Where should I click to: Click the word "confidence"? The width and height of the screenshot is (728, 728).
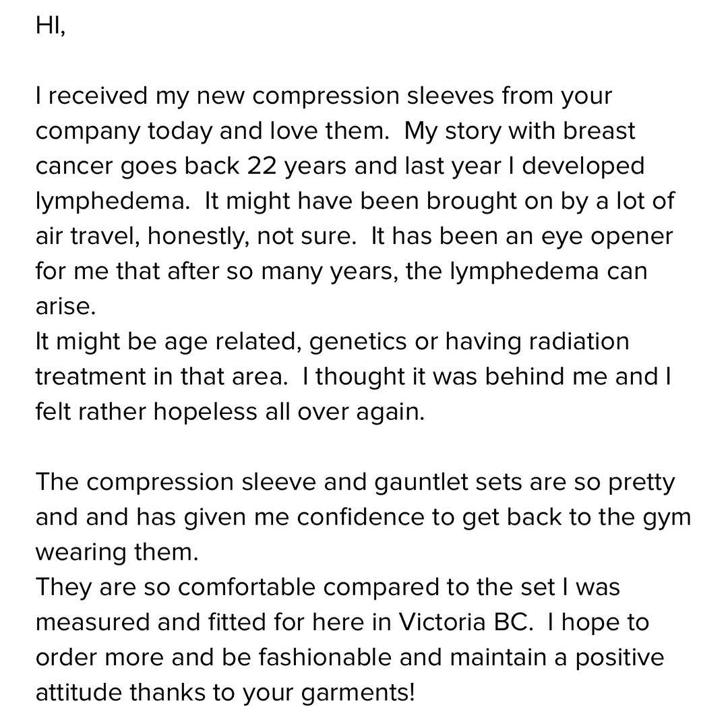[360, 517]
